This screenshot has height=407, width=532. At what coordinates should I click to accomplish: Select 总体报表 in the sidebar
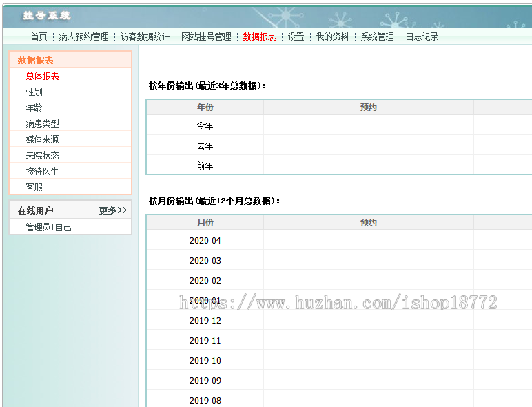pyautogui.click(x=43, y=76)
